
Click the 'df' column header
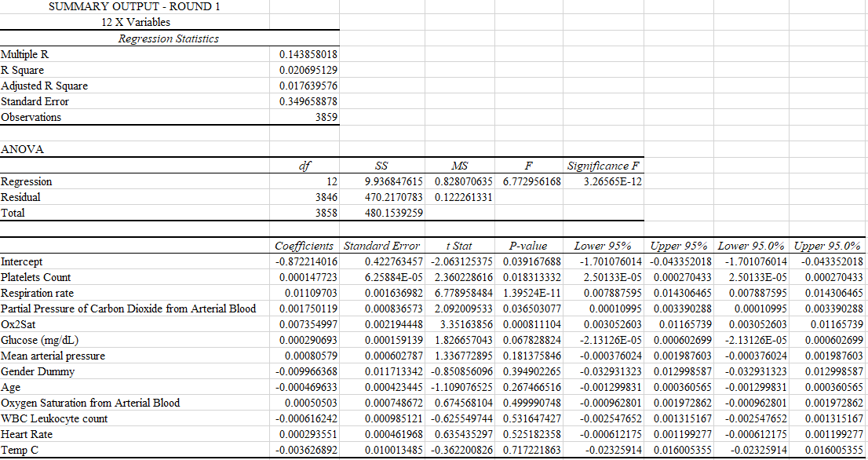coord(305,166)
